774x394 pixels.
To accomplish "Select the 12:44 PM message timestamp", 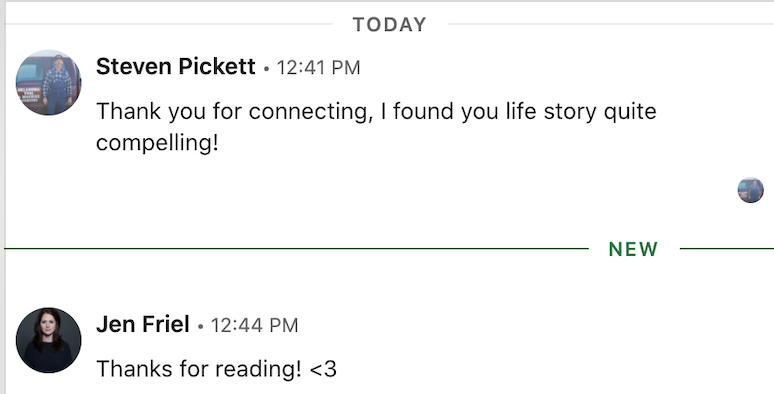I will [x=255, y=325].
